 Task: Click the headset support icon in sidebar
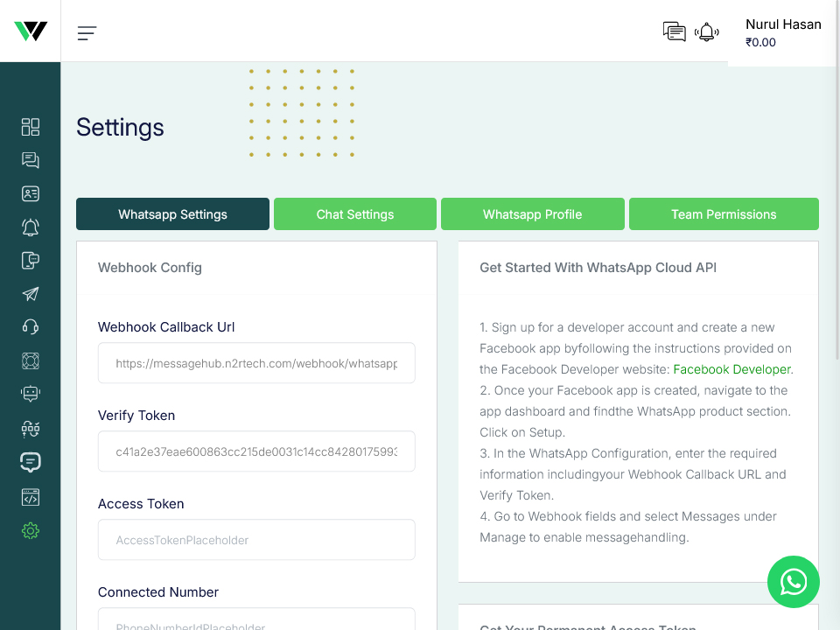coord(31,327)
